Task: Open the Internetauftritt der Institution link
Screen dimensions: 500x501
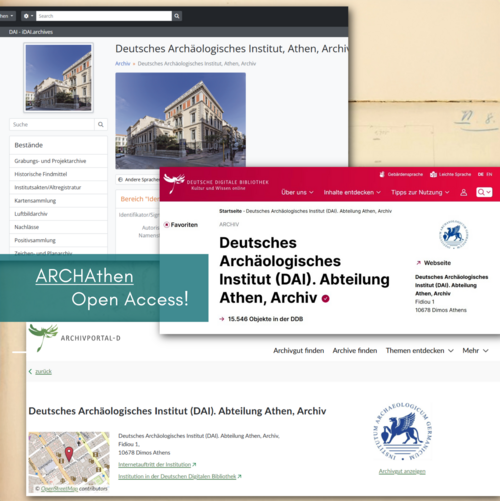Action: pyautogui.click(x=155, y=465)
